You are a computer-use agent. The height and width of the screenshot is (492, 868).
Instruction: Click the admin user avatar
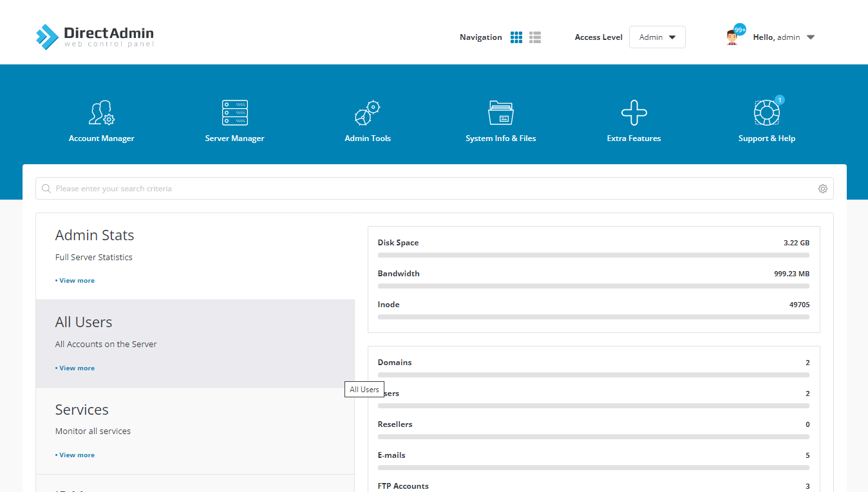(732, 37)
